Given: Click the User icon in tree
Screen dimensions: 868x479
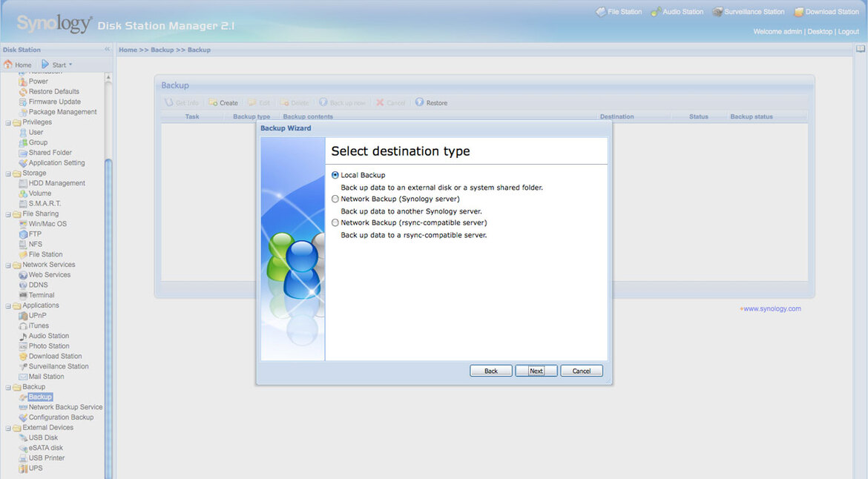Looking at the screenshot, I should point(23,132).
